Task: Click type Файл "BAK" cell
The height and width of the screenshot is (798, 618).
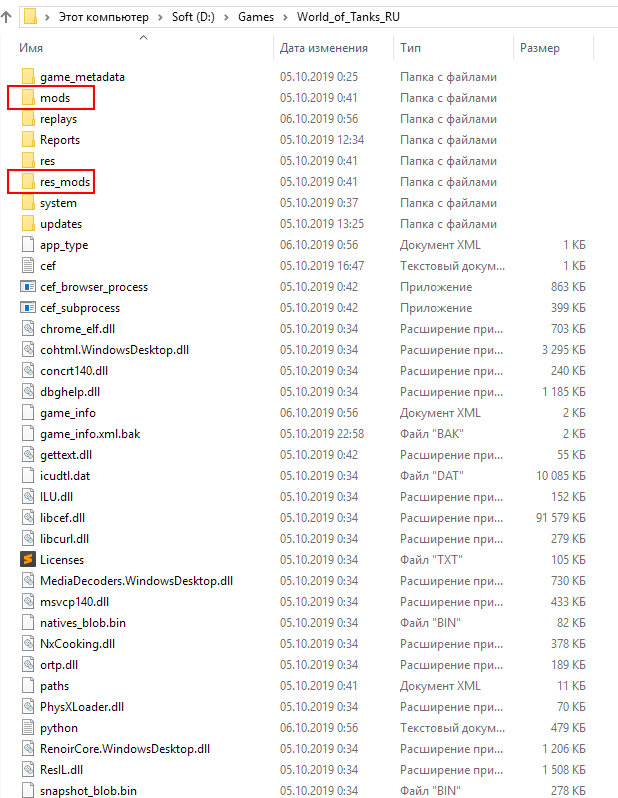Action: pyautogui.click(x=432, y=434)
